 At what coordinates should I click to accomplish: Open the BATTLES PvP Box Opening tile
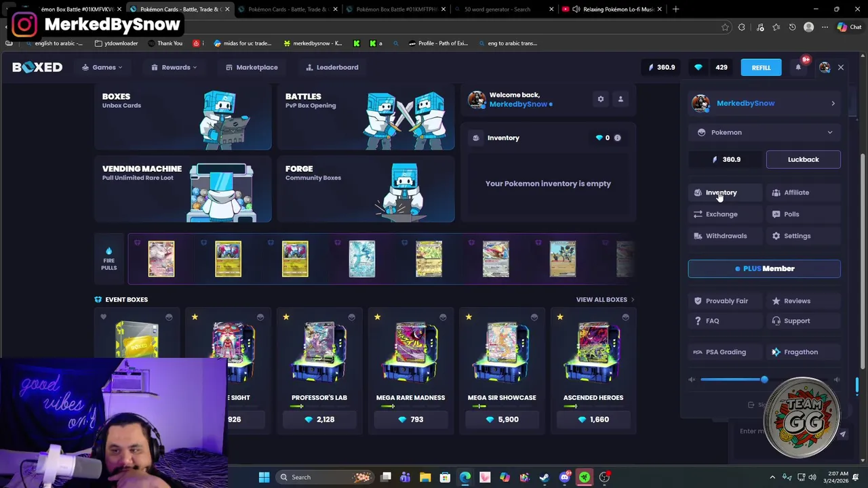pos(366,117)
